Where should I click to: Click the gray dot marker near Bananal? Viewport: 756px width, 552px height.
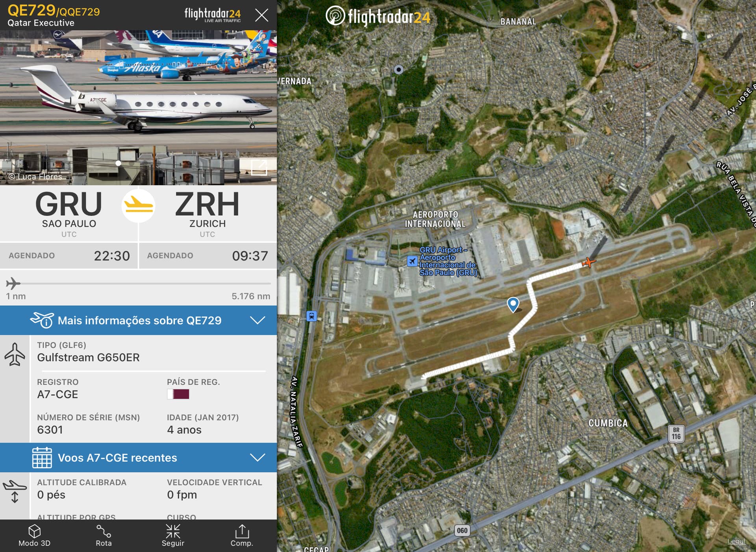pyautogui.click(x=398, y=70)
